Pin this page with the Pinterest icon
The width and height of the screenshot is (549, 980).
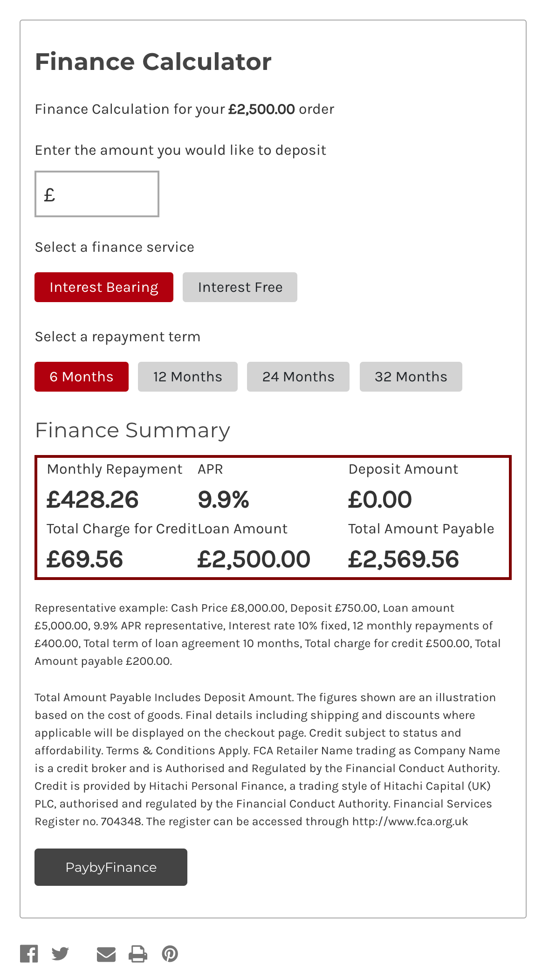170,954
